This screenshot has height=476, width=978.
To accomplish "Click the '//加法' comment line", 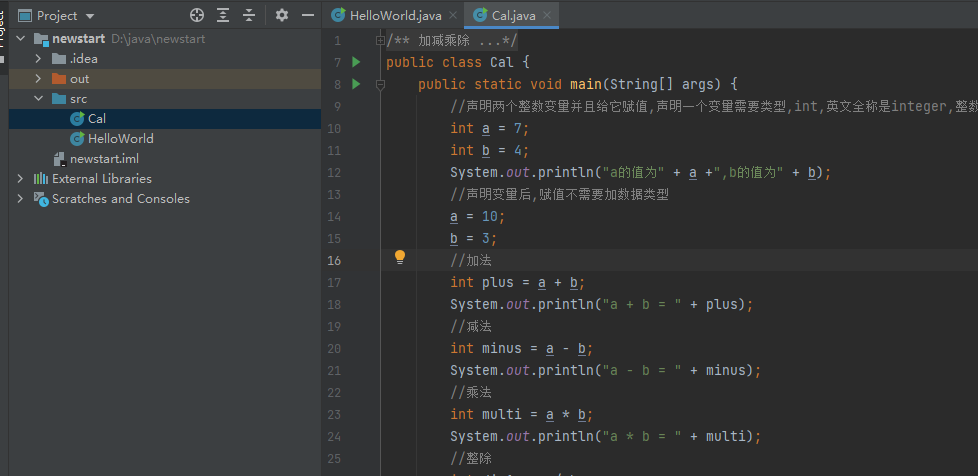I will click(x=471, y=260).
